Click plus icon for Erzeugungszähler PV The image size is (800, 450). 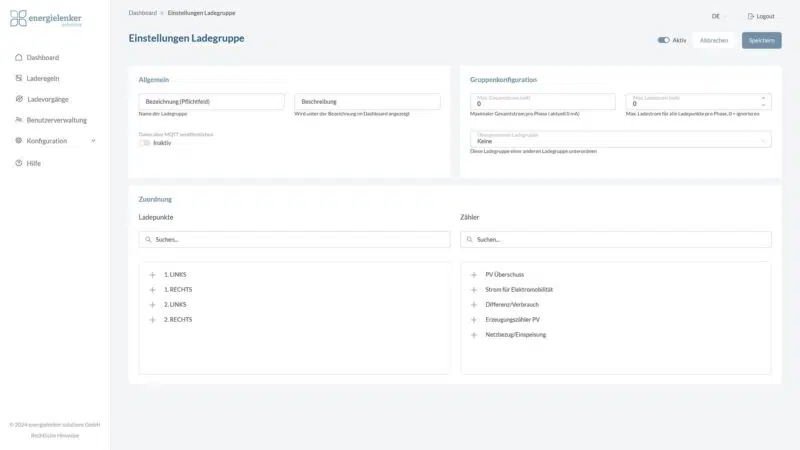(x=474, y=319)
